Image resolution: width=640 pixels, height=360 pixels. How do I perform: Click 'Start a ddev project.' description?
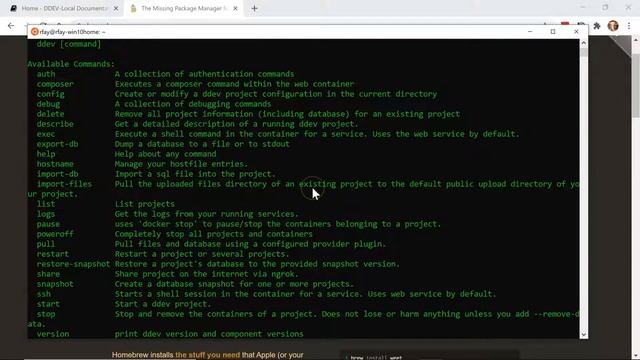pyautogui.click(x=163, y=304)
